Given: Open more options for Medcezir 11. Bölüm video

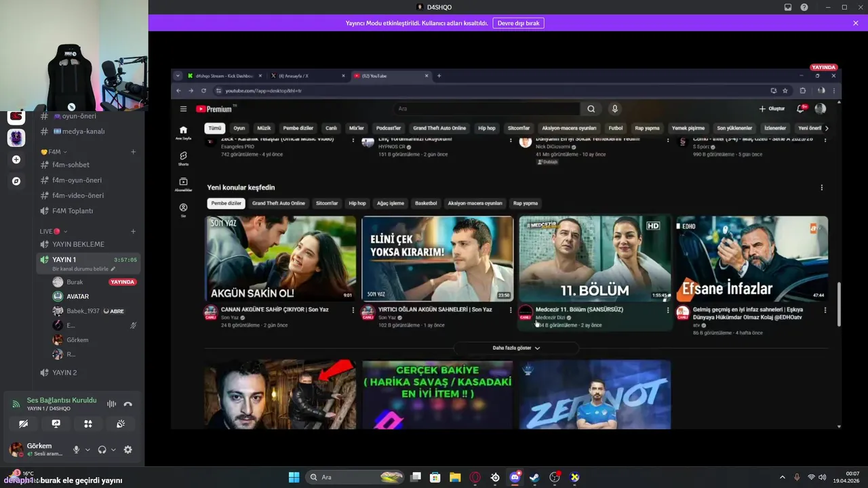Looking at the screenshot, I should (668, 310).
